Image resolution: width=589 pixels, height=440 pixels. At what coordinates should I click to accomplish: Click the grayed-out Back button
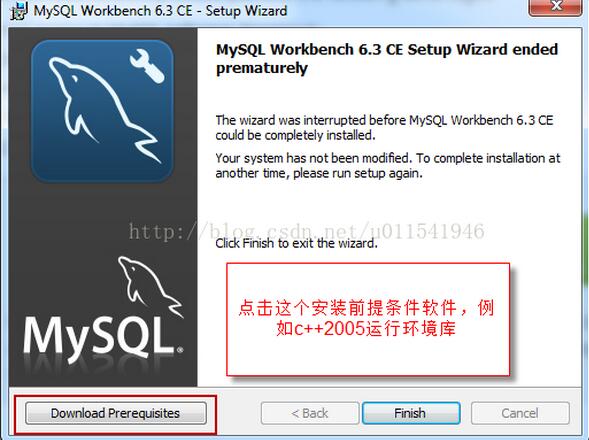pyautogui.click(x=310, y=413)
